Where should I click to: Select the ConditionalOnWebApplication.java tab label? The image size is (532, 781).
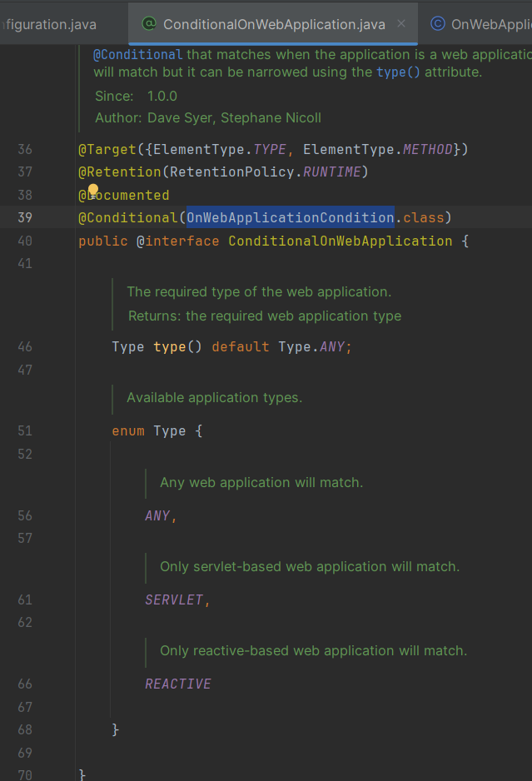274,24
